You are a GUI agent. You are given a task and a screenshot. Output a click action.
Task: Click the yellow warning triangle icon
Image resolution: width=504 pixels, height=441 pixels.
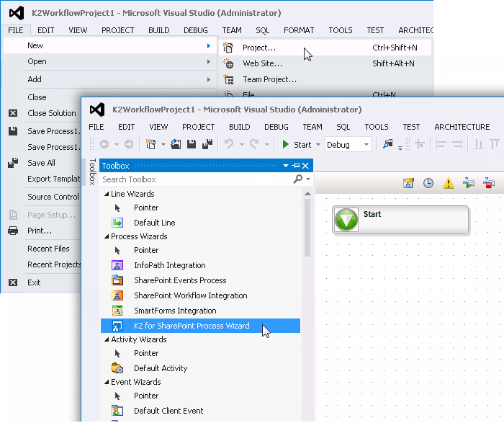click(x=449, y=183)
